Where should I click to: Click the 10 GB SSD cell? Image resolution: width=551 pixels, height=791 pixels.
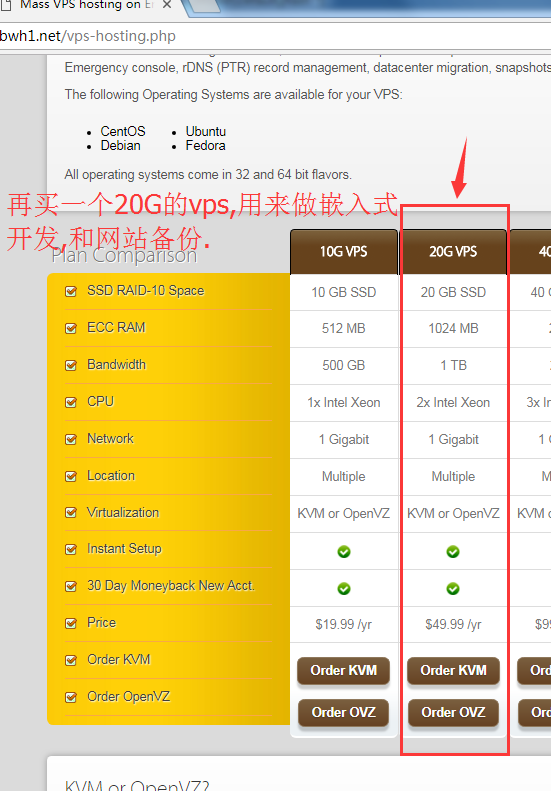(x=344, y=293)
